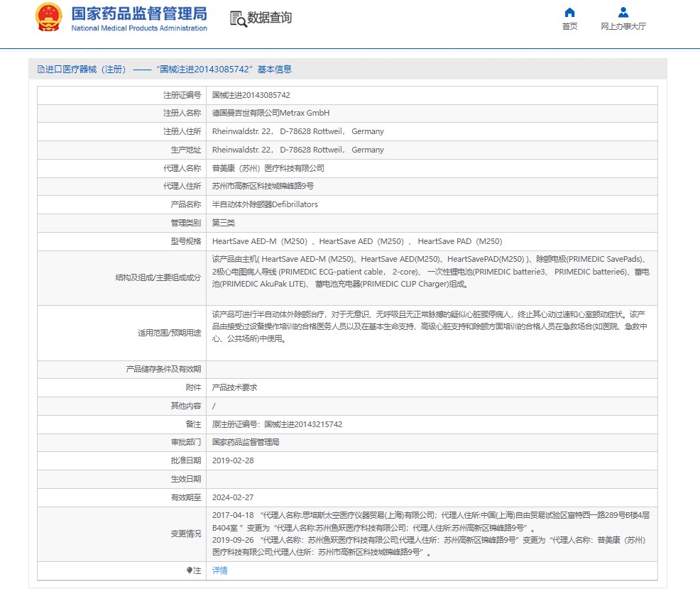The height and width of the screenshot is (591, 700).
Task: Select agent name 普美康（苏州）医疗科技有限公司
Action: coord(268,168)
